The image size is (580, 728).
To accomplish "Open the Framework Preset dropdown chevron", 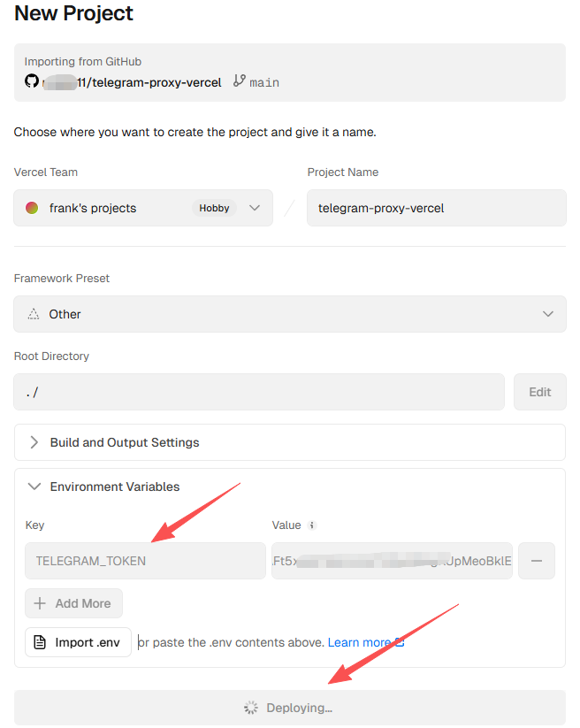I will coord(548,314).
